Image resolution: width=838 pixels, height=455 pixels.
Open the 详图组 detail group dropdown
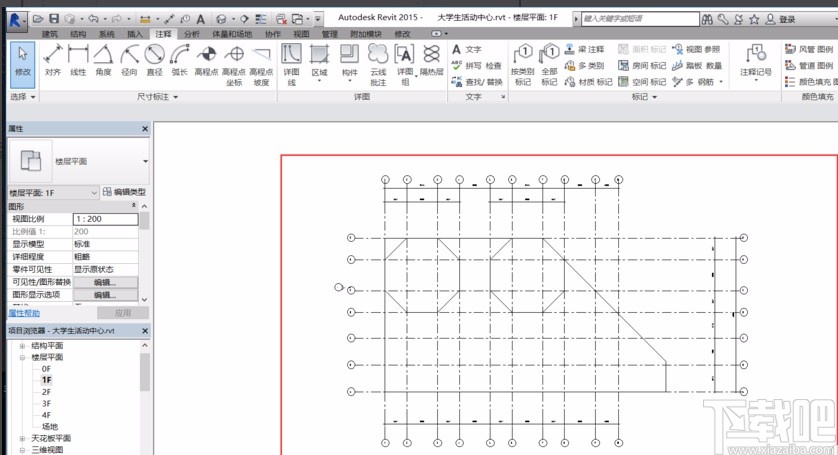click(405, 65)
